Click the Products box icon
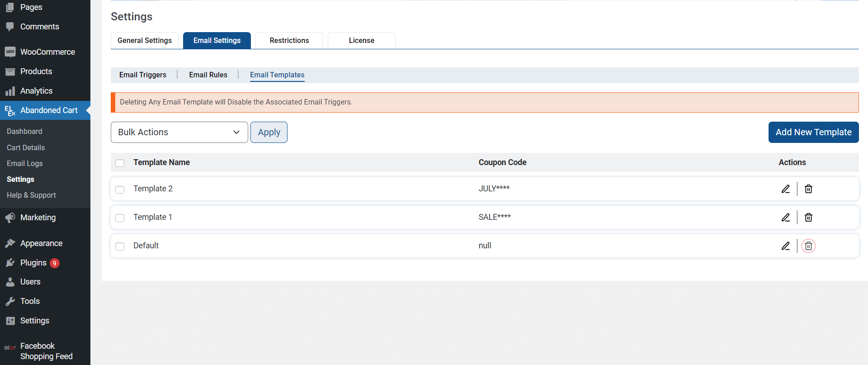This screenshot has height=365, width=868. tap(10, 71)
